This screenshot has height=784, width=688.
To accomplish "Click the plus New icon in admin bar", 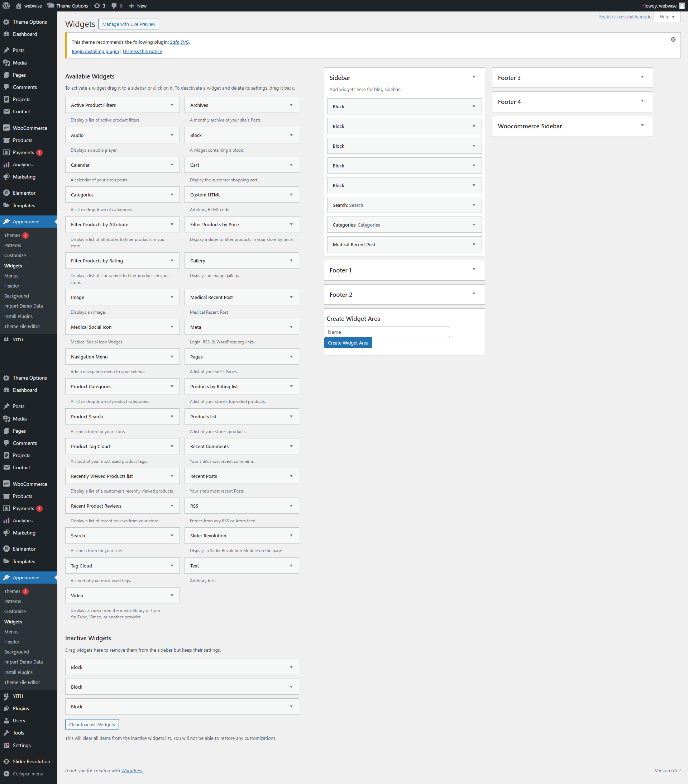I will [x=132, y=6].
